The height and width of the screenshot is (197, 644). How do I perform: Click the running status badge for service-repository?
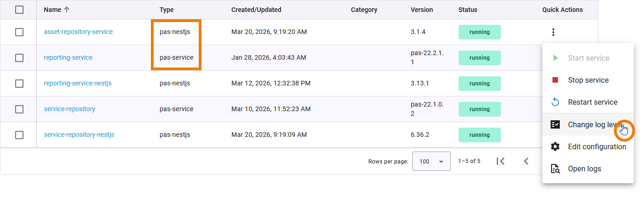tap(479, 109)
